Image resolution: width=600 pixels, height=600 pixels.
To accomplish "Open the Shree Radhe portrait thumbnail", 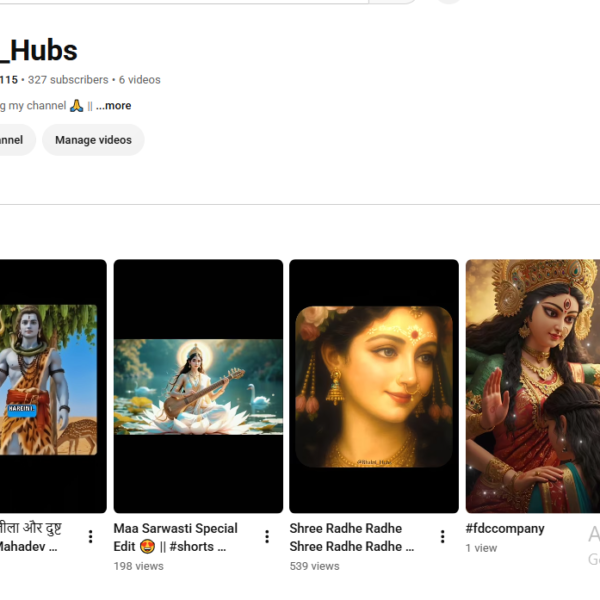I will (x=374, y=386).
